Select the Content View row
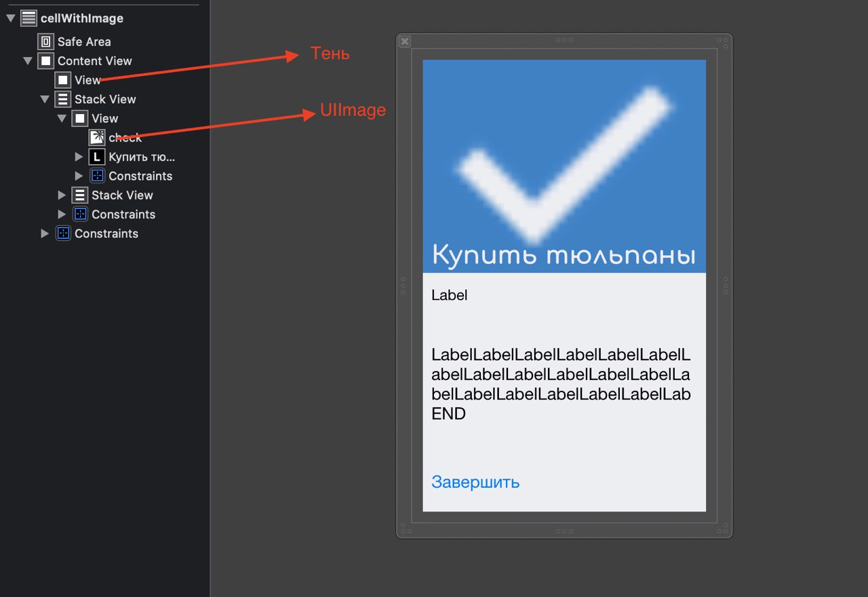 (95, 61)
